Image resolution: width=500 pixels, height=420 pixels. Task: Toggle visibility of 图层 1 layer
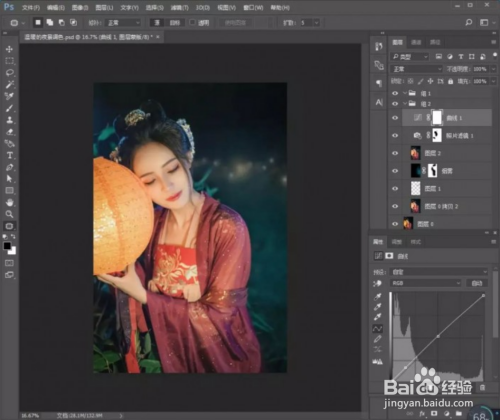pyautogui.click(x=395, y=188)
